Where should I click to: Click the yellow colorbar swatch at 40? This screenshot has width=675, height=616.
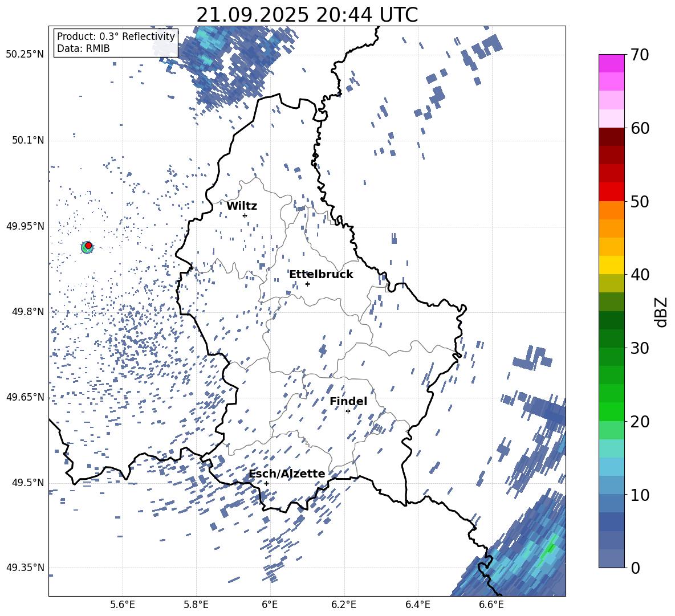(611, 265)
